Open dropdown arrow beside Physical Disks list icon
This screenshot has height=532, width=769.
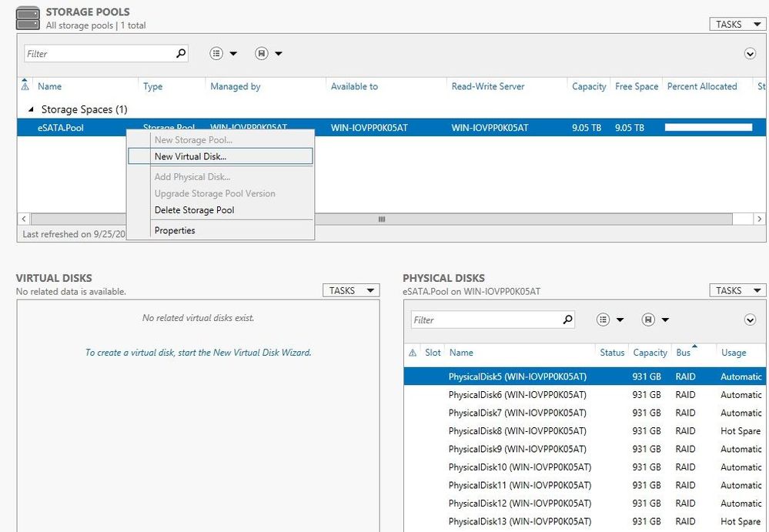(x=620, y=320)
